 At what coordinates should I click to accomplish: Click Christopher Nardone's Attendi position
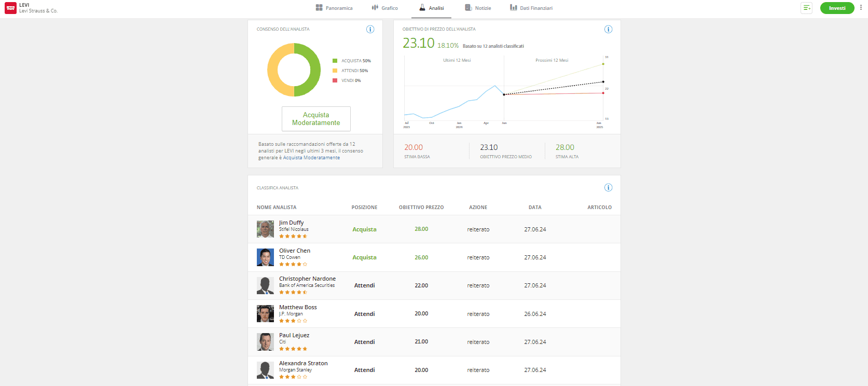[365, 285]
